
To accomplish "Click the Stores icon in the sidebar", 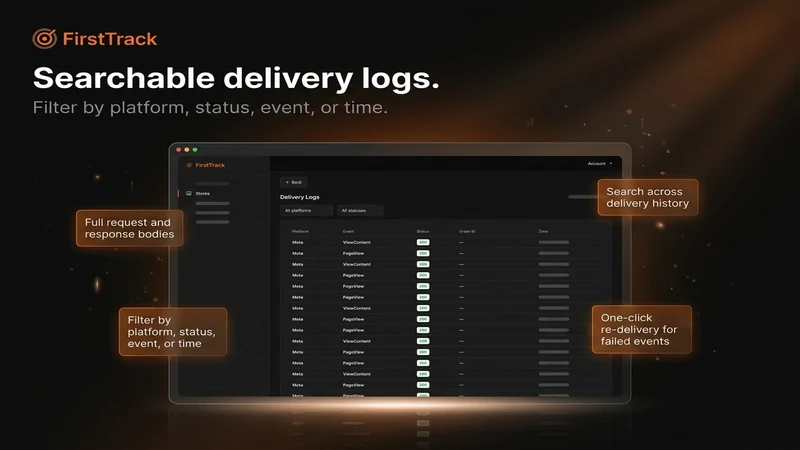I will pos(189,193).
